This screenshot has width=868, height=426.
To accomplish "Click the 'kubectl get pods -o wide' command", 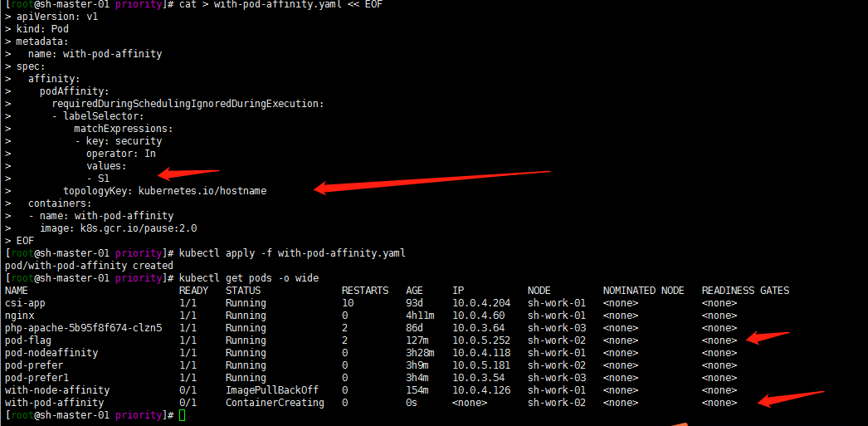I will pyautogui.click(x=249, y=277).
